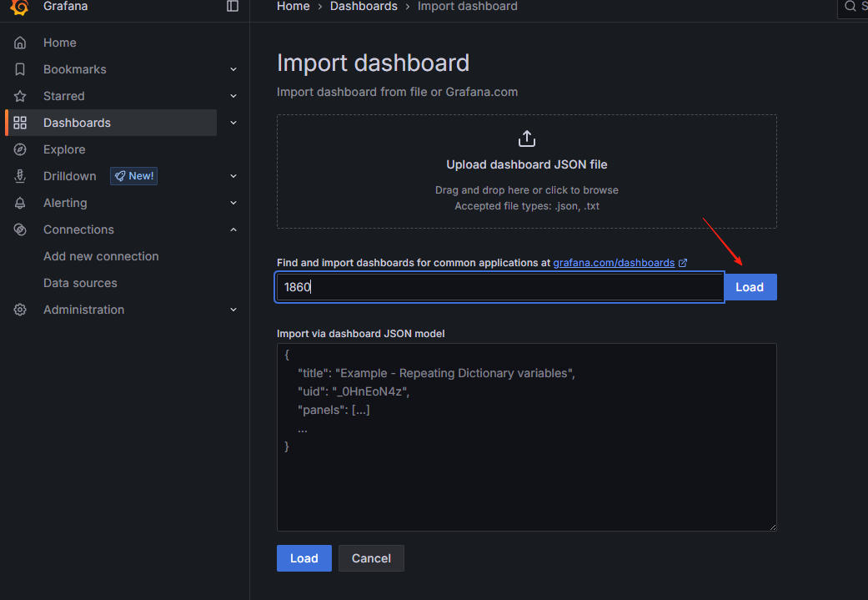This screenshot has height=600, width=868.
Task: Click 'Import via dashboard JSON model' label
Action: pos(361,334)
